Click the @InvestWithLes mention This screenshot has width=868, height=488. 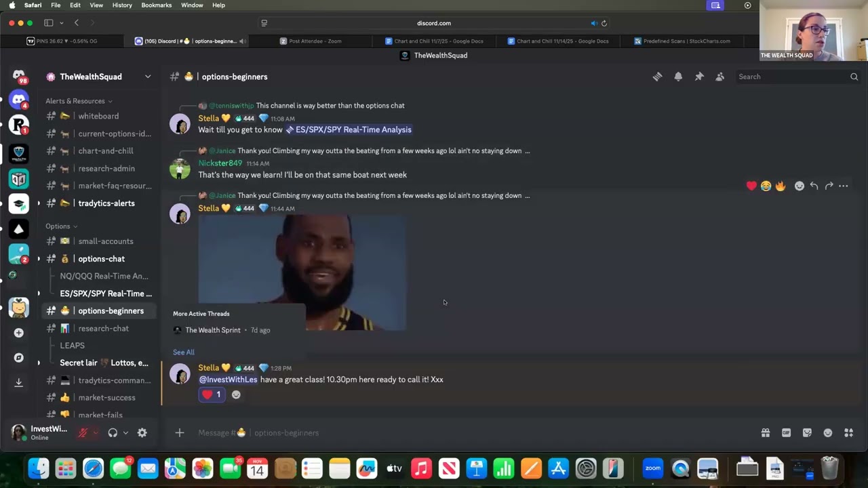coord(228,380)
